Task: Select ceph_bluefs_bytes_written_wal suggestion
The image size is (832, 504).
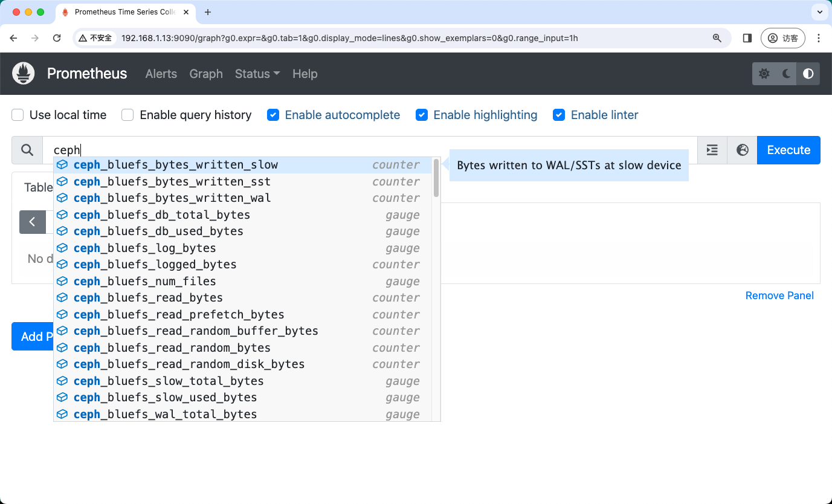Action: (x=243, y=198)
